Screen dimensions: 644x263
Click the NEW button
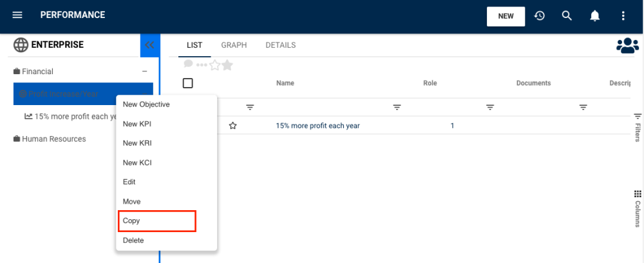tap(506, 16)
